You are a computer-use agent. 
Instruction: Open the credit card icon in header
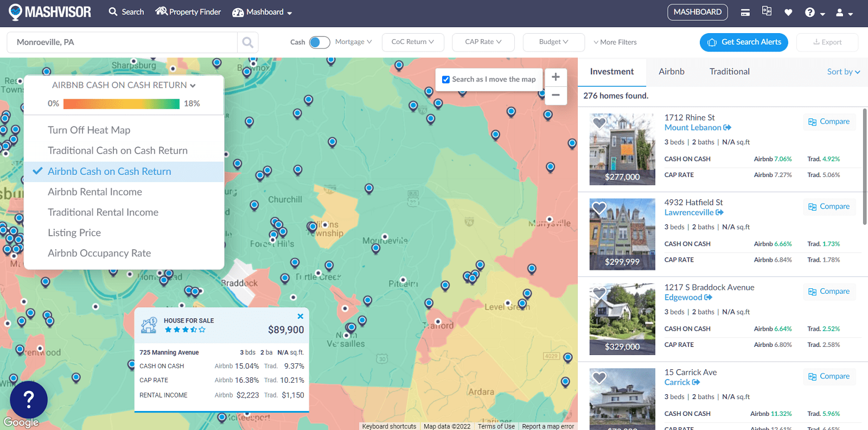point(745,12)
